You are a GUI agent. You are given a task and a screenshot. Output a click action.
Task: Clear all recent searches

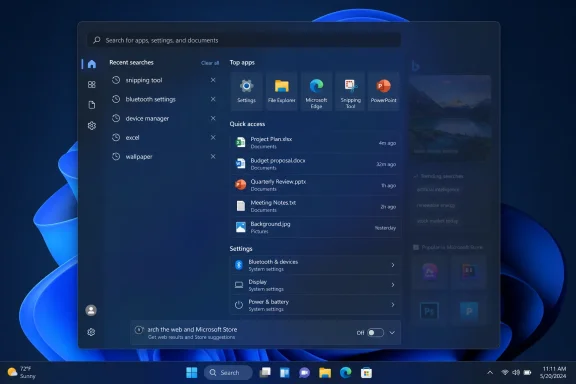tap(210, 63)
